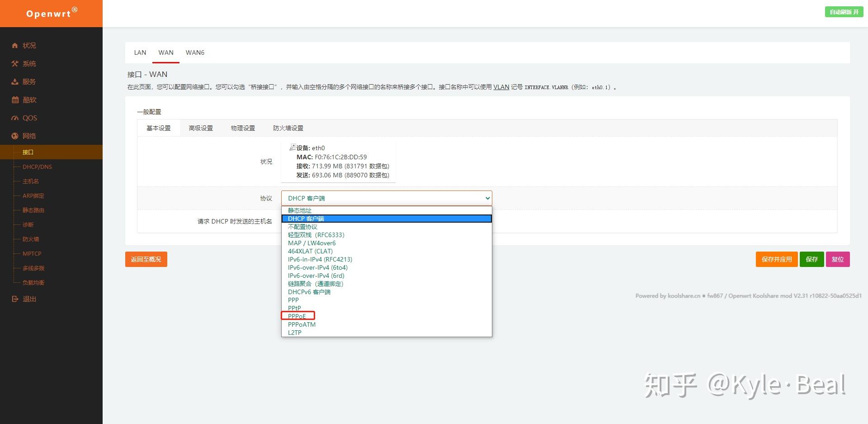Select DHCPv6 客户端 protocol option
Viewport: 868px width, 424px height.
[x=309, y=292]
